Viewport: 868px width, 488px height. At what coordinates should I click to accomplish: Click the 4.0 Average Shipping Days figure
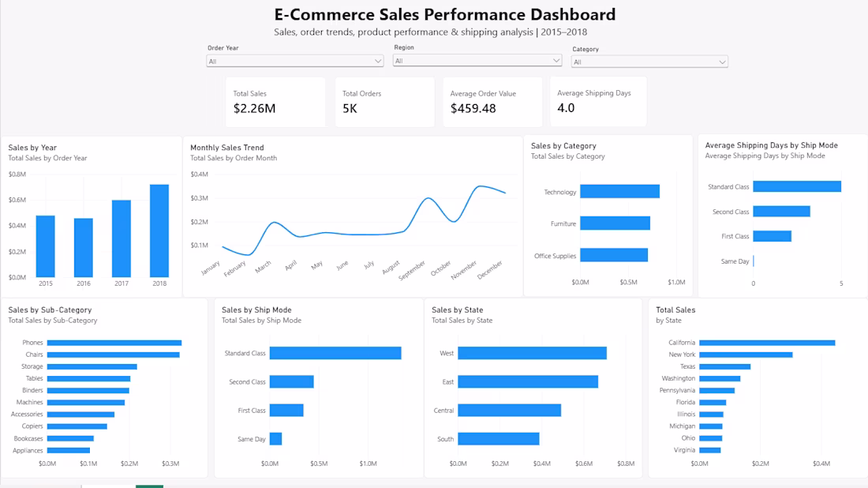(566, 108)
